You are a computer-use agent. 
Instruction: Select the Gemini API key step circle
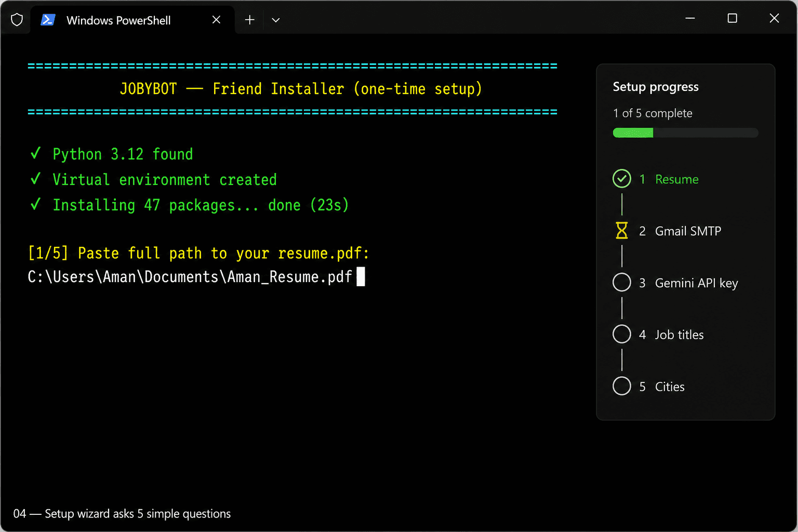point(622,283)
